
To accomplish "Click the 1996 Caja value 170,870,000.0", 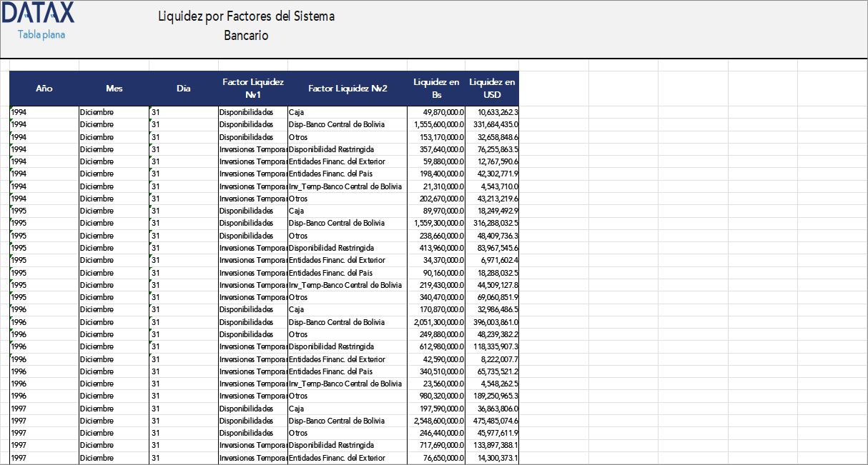I will tap(433, 310).
